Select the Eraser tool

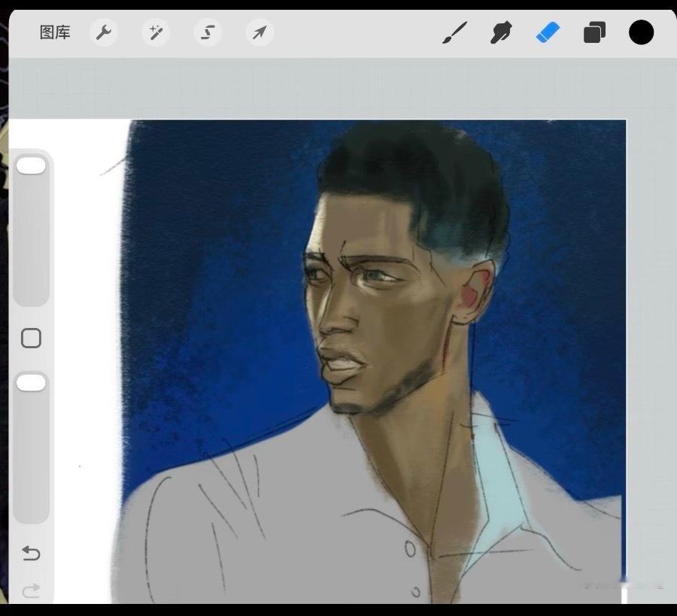[548, 32]
